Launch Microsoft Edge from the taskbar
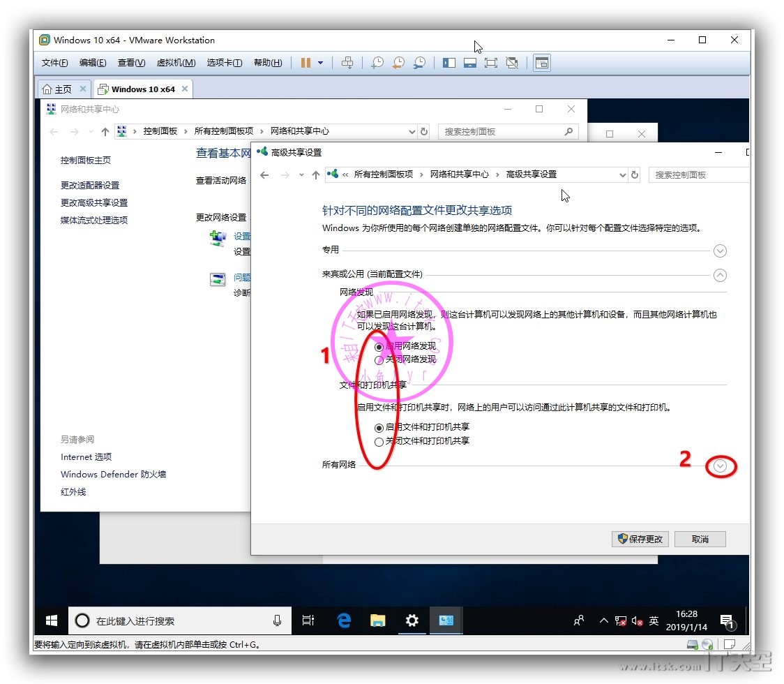 344,621
